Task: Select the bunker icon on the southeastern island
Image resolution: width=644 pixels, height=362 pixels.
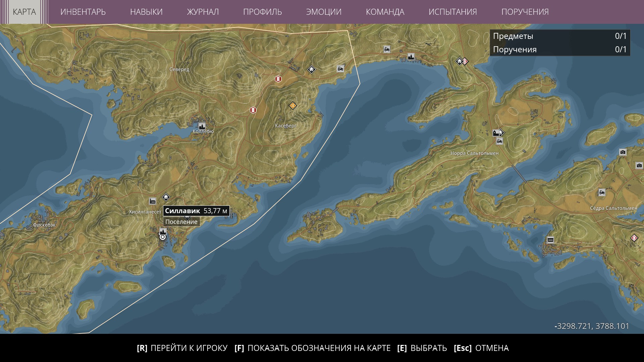Action: click(x=550, y=240)
